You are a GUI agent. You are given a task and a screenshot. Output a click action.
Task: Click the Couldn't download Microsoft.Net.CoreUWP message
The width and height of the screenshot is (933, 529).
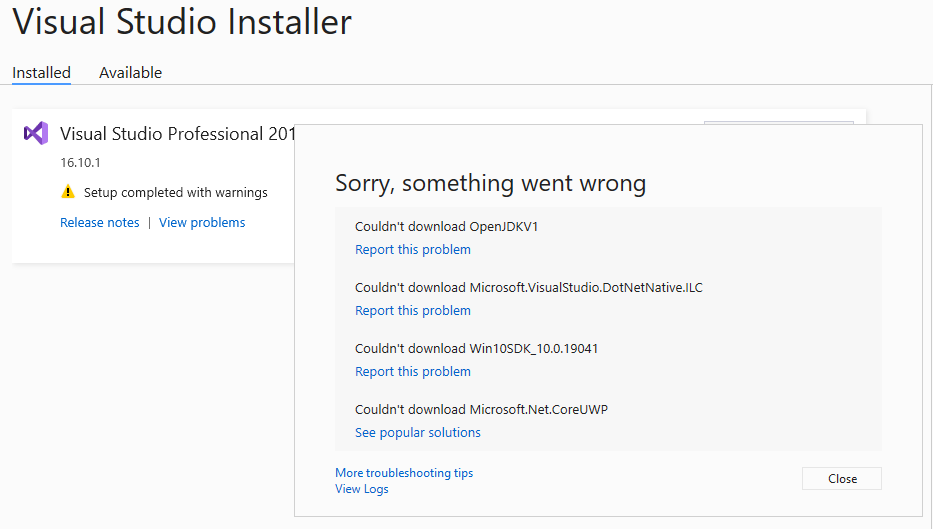pyautogui.click(x=481, y=409)
